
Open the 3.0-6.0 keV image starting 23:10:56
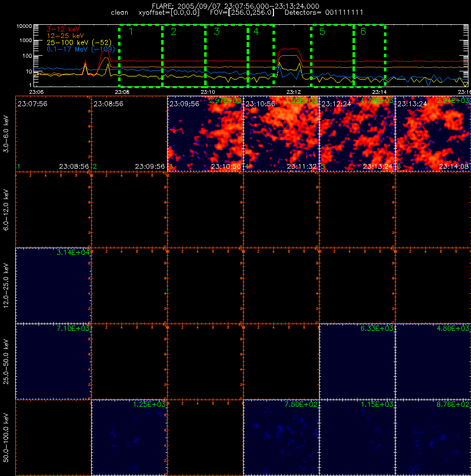[x=281, y=134]
